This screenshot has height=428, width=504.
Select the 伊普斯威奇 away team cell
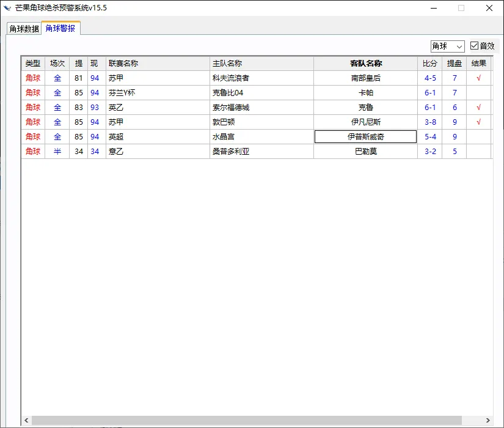tap(365, 137)
